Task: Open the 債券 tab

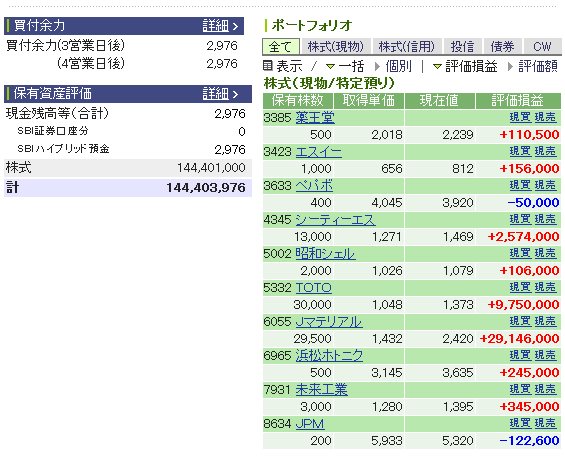Action: point(502,46)
